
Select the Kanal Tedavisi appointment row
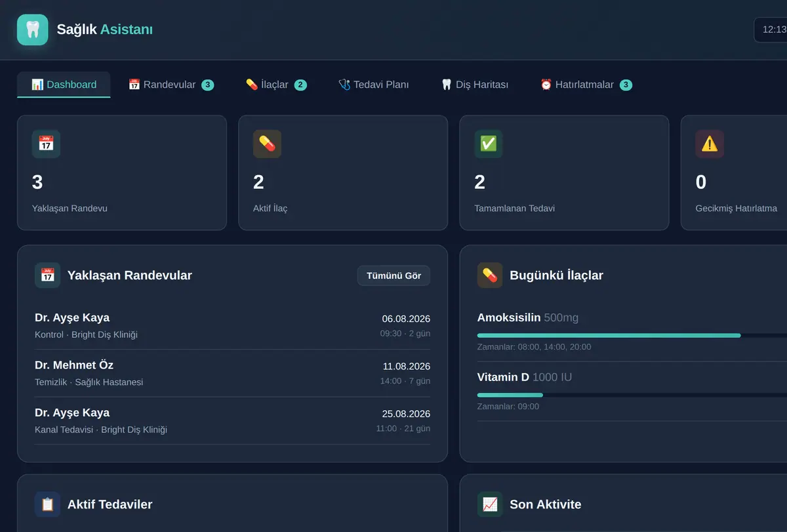[232, 421]
